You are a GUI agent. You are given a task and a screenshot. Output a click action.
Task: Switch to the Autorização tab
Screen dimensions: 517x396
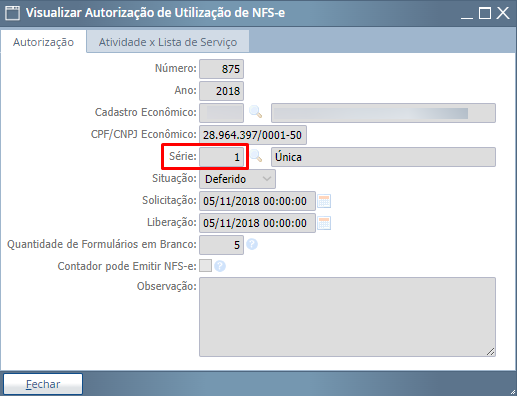(43, 42)
